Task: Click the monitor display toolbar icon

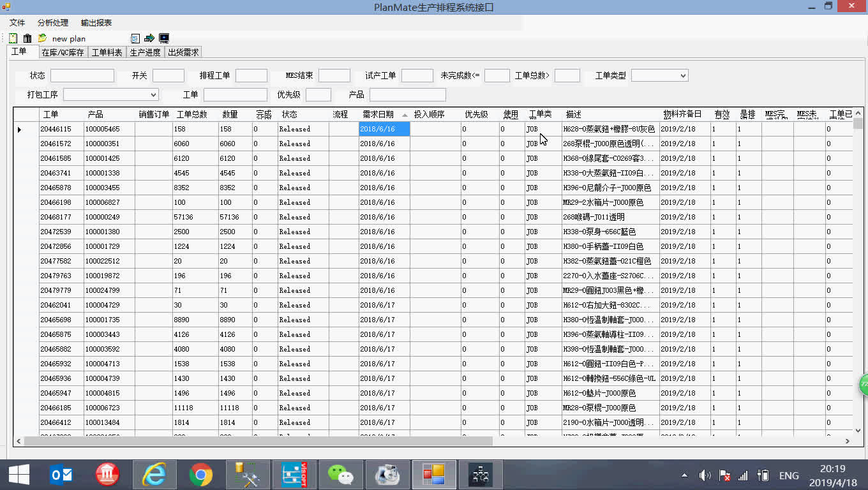Action: [x=163, y=38]
